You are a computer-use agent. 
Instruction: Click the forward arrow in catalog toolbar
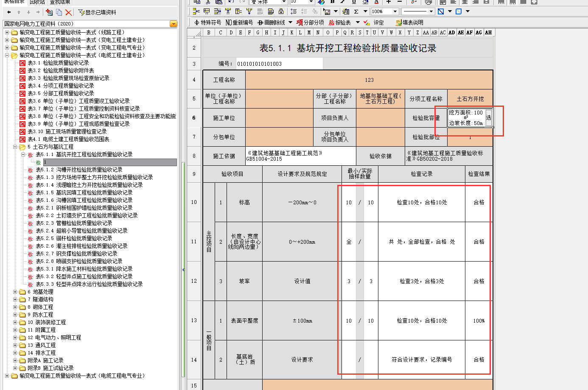click(38, 12)
